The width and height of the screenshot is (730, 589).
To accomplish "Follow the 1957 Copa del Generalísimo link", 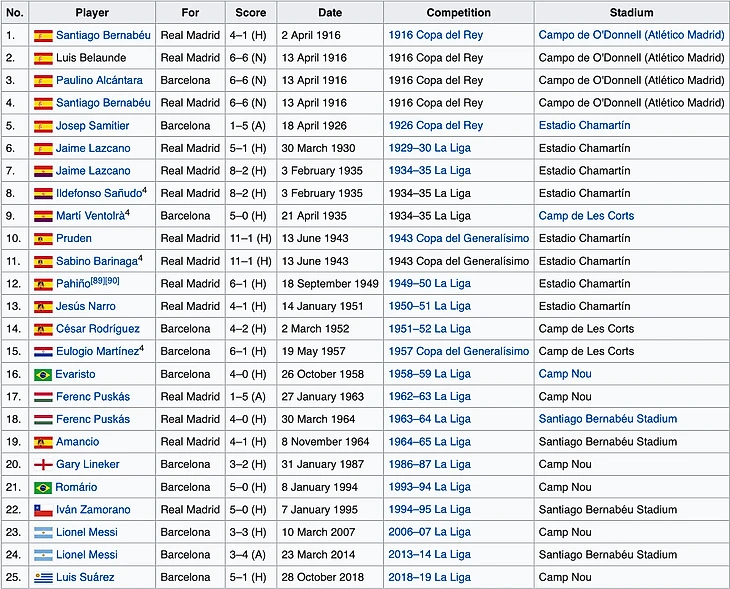I will coord(459,352).
